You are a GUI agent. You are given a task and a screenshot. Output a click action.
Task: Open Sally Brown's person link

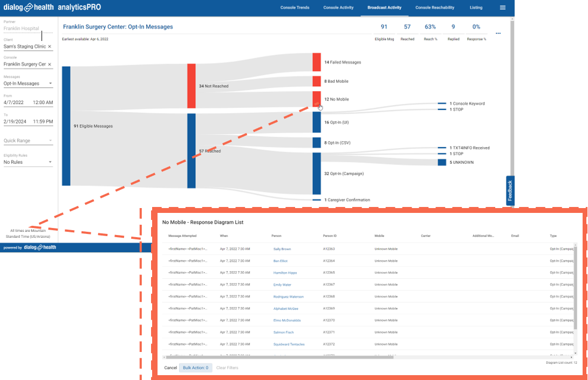click(282, 249)
